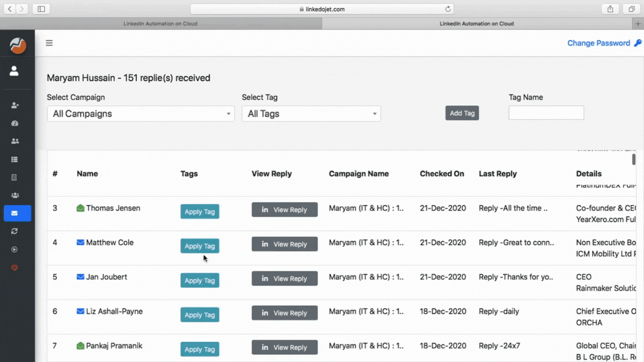
Task: Switch to the first LinkedIn Automation on Cloud tab
Action: point(161,24)
